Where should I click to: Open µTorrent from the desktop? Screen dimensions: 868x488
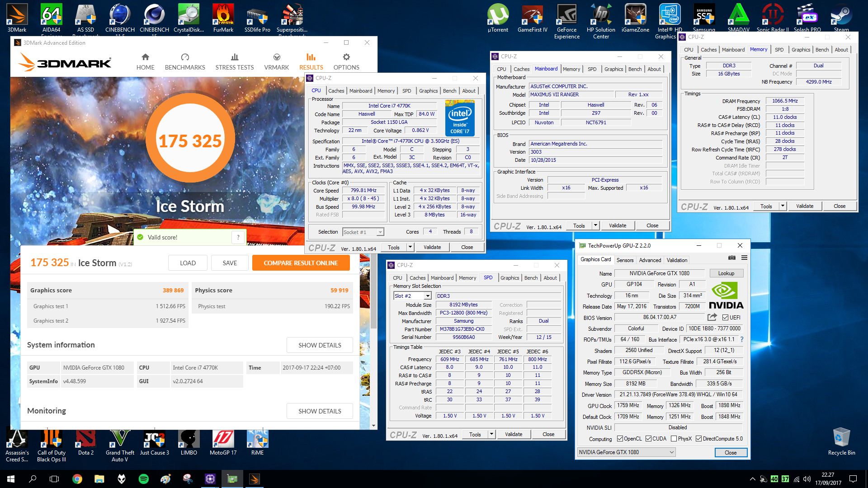498,18
